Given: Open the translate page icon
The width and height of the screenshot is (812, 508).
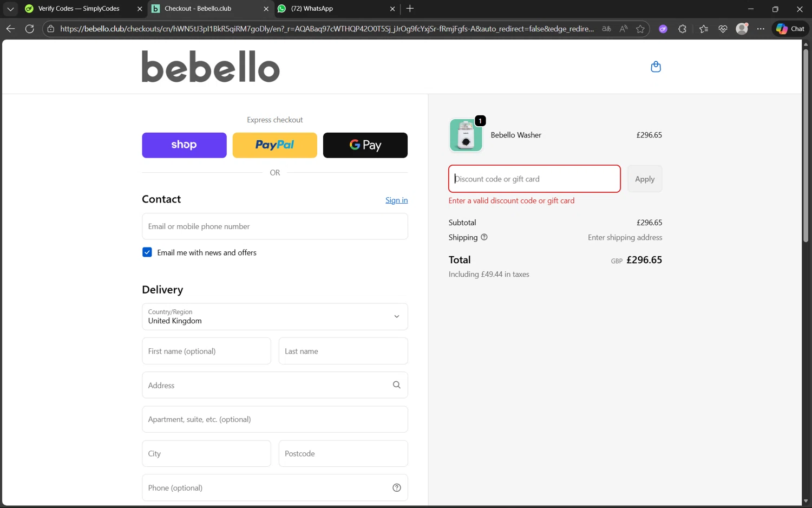Looking at the screenshot, I should click(606, 29).
